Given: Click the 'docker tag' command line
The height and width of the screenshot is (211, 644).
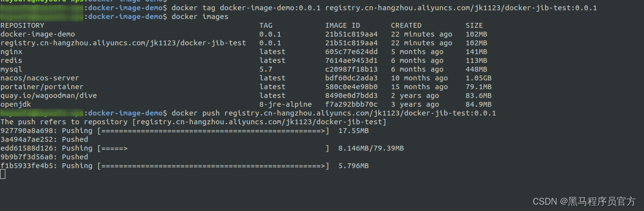Looking at the screenshot, I should 384,8.
